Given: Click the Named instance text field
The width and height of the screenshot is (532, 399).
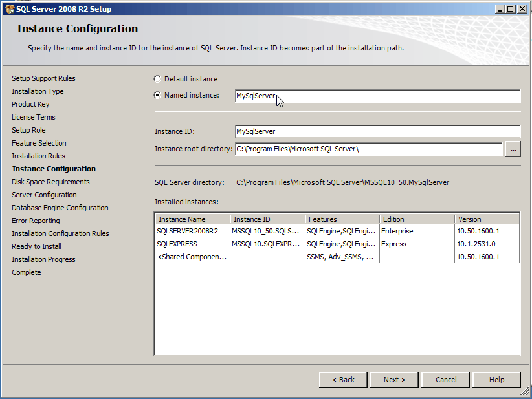Looking at the screenshot, I should [377, 96].
